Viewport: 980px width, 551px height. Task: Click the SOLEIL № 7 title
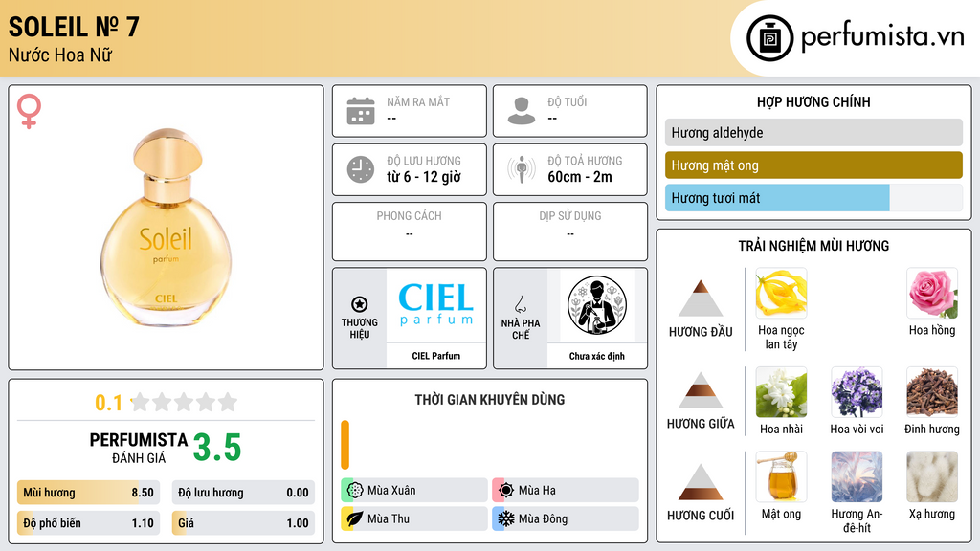[74, 27]
